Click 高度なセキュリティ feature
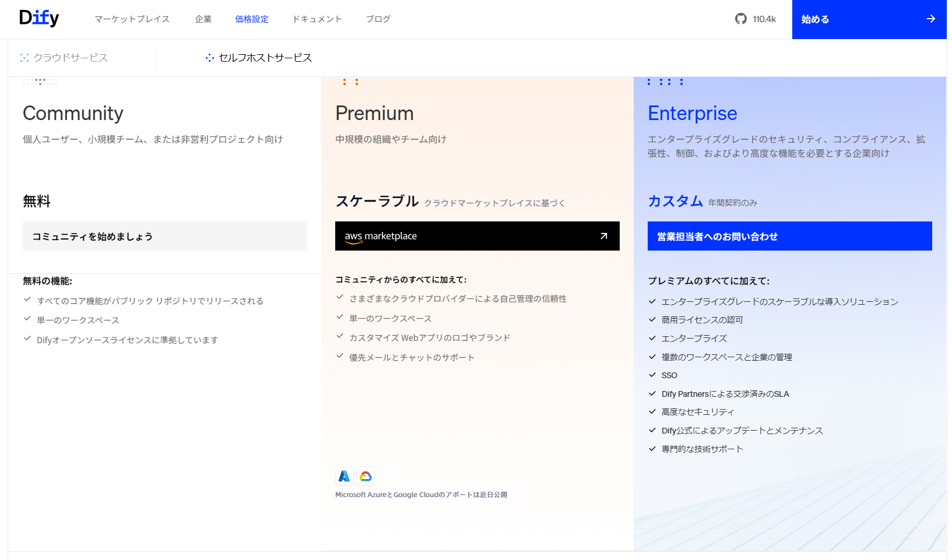This screenshot has height=560, width=952. (x=698, y=412)
